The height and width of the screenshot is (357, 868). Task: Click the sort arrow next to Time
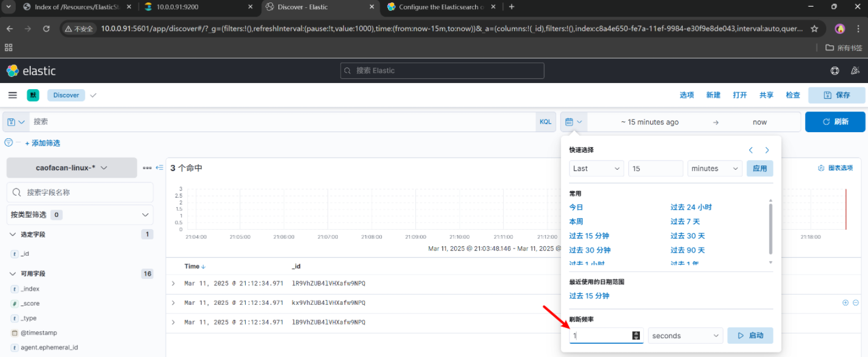coord(203,267)
